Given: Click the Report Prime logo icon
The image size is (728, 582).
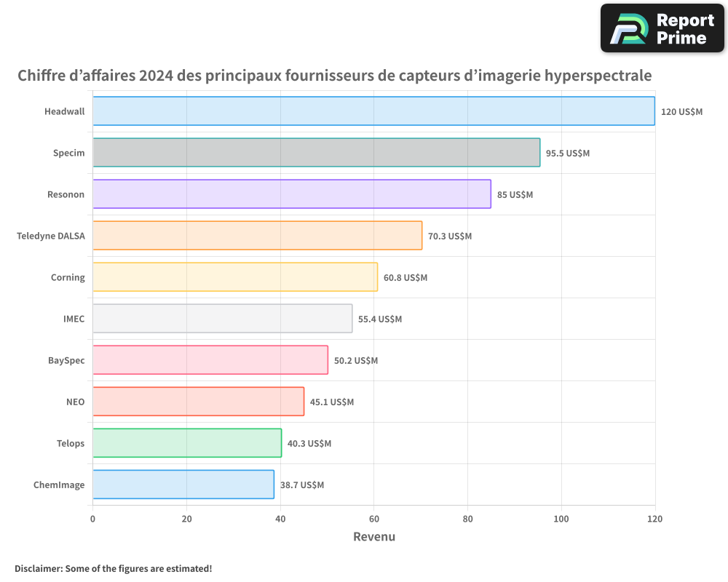Looking at the screenshot, I should 628,29.
